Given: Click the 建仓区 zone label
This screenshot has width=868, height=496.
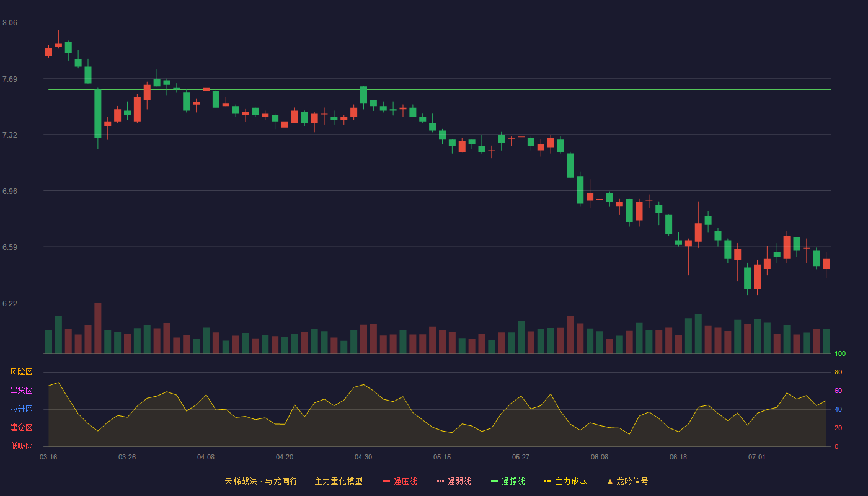Looking at the screenshot, I should click(21, 428).
